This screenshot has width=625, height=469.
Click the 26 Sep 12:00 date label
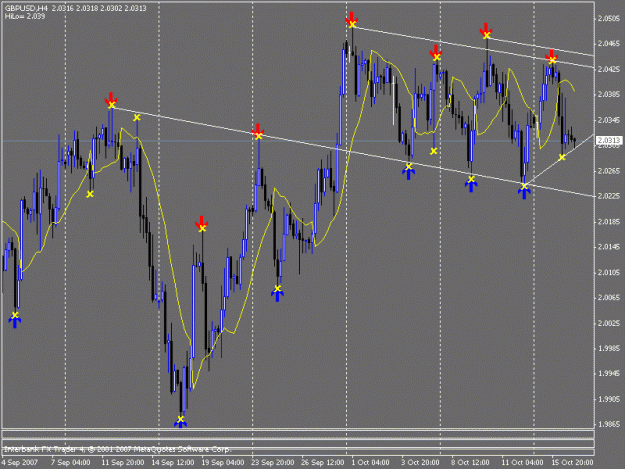322,463
